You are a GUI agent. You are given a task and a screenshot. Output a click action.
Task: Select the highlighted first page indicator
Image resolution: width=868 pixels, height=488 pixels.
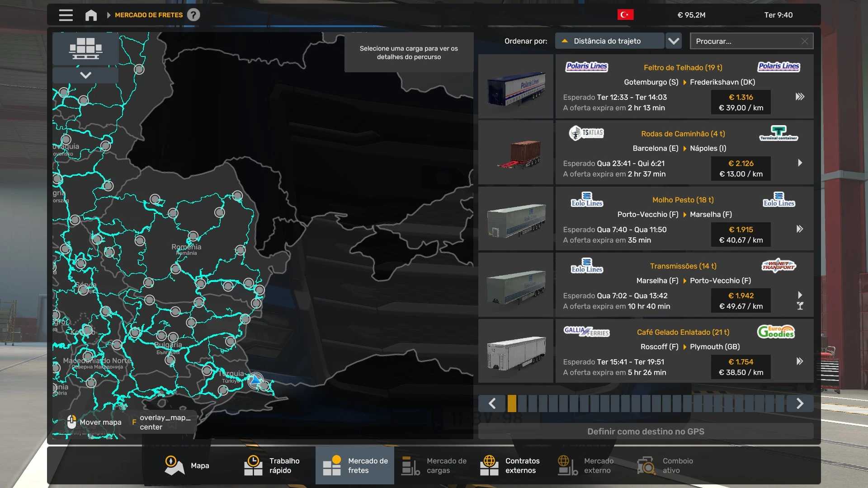point(512,404)
